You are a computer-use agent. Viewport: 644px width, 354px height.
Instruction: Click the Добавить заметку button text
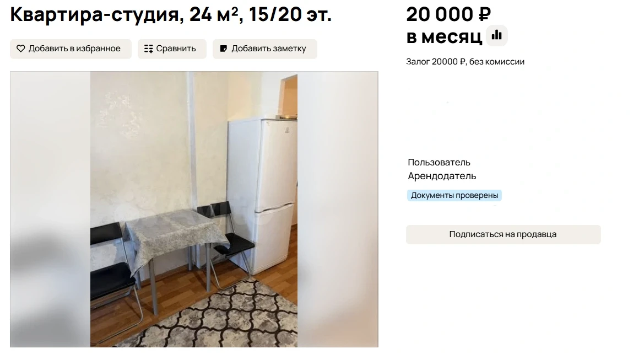(269, 49)
